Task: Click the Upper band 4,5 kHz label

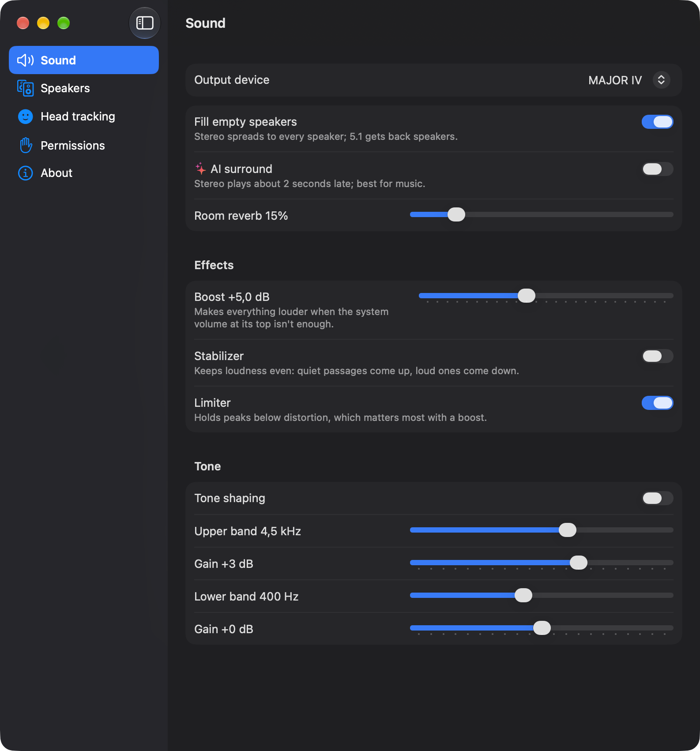Action: [x=248, y=531]
